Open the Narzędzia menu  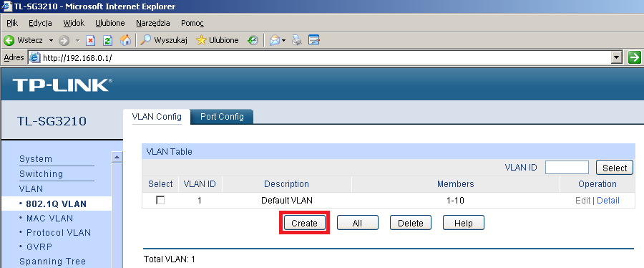[153, 24]
